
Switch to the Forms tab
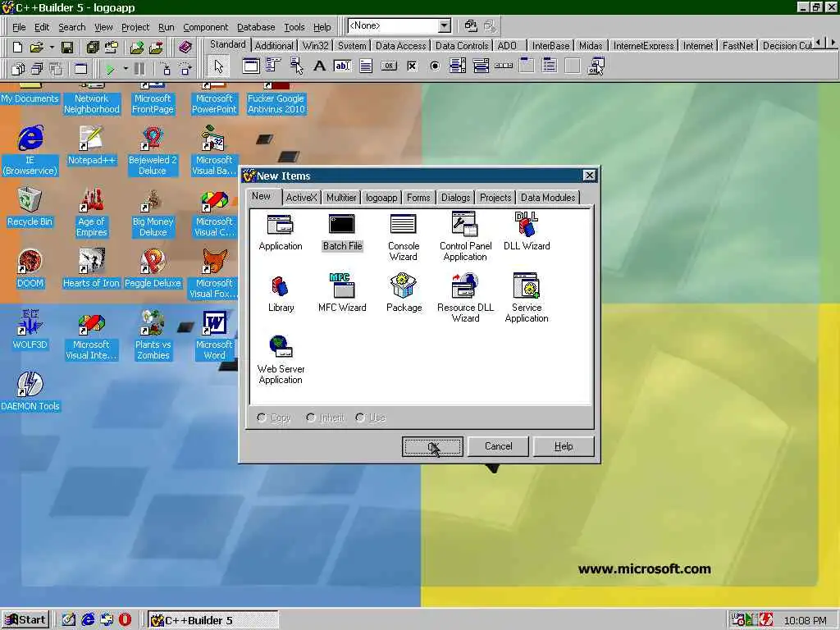(x=418, y=198)
